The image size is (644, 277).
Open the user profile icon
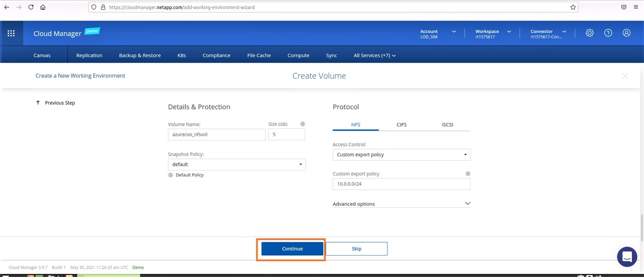tap(626, 33)
